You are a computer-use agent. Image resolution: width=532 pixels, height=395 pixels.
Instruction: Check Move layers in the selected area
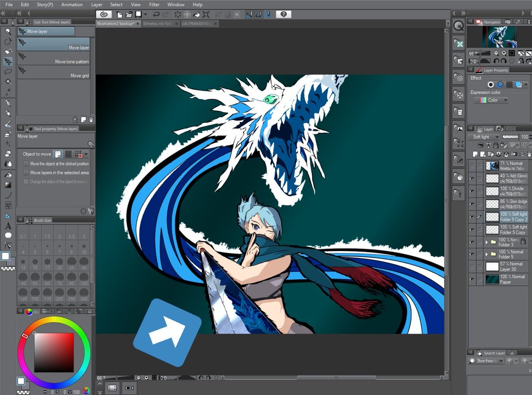(x=26, y=173)
